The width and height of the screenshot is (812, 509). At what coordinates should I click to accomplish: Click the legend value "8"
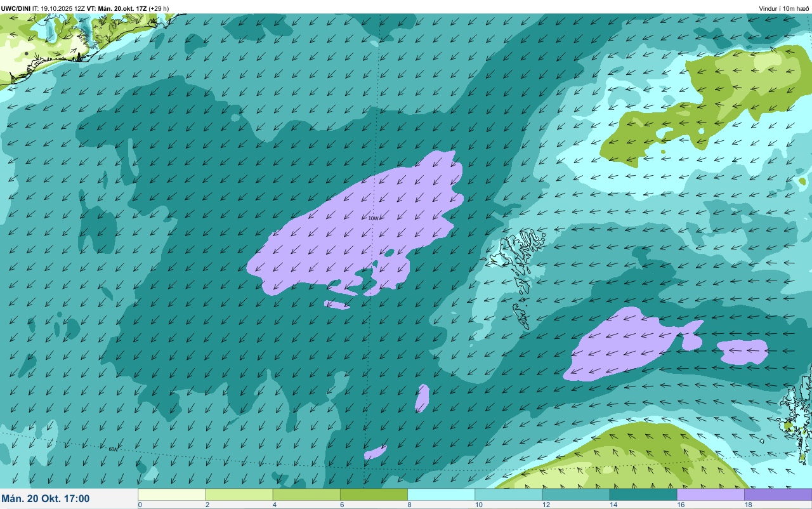coord(409,505)
